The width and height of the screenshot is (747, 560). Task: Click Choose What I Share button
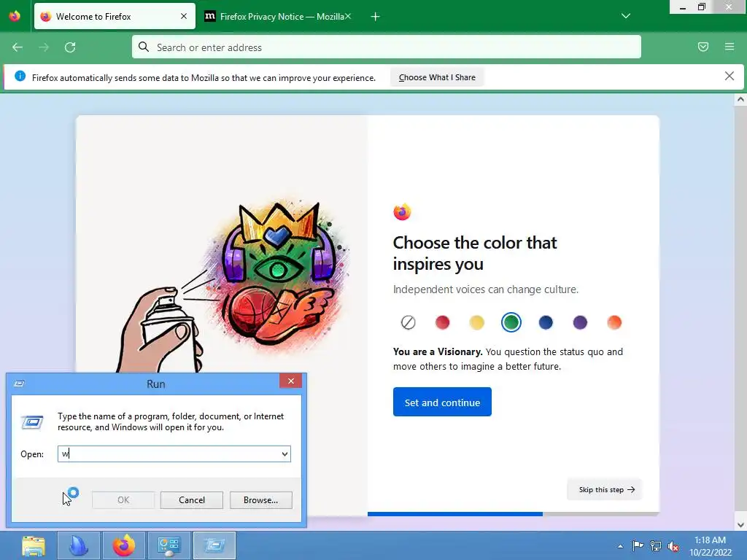pyautogui.click(x=437, y=77)
